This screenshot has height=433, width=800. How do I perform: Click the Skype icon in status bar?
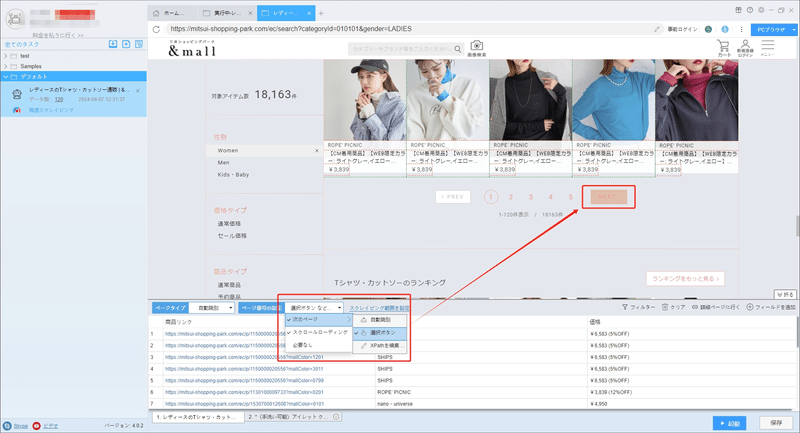(x=7, y=426)
